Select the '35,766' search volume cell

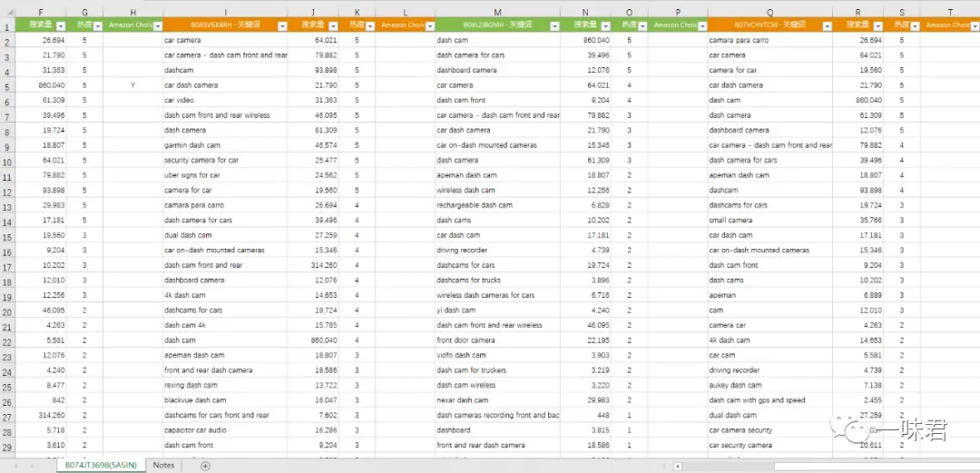tap(858, 221)
